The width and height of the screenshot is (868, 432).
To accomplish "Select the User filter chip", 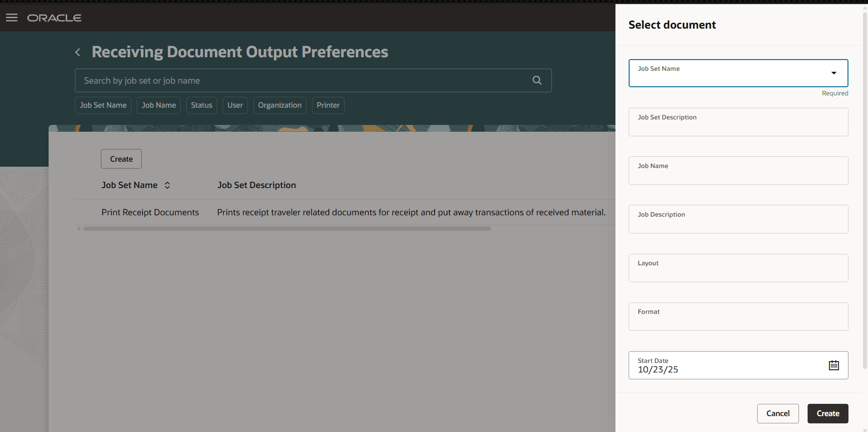I will [x=235, y=105].
